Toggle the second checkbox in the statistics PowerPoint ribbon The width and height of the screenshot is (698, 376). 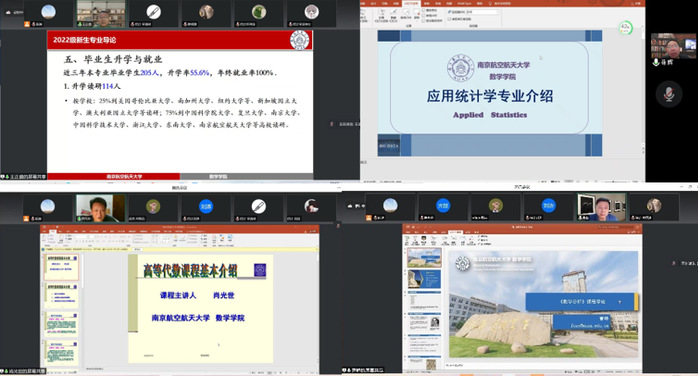(423, 16)
